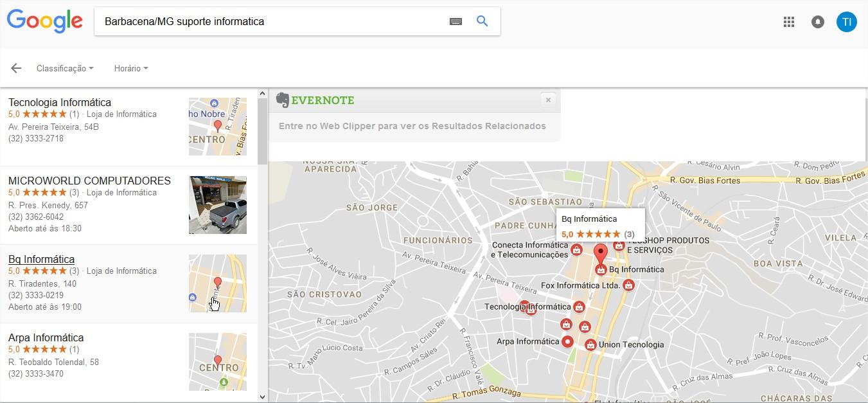Click the SÃO SEBASTIAO neighborhood label
Image resolution: width=868 pixels, height=403 pixels.
545,202
